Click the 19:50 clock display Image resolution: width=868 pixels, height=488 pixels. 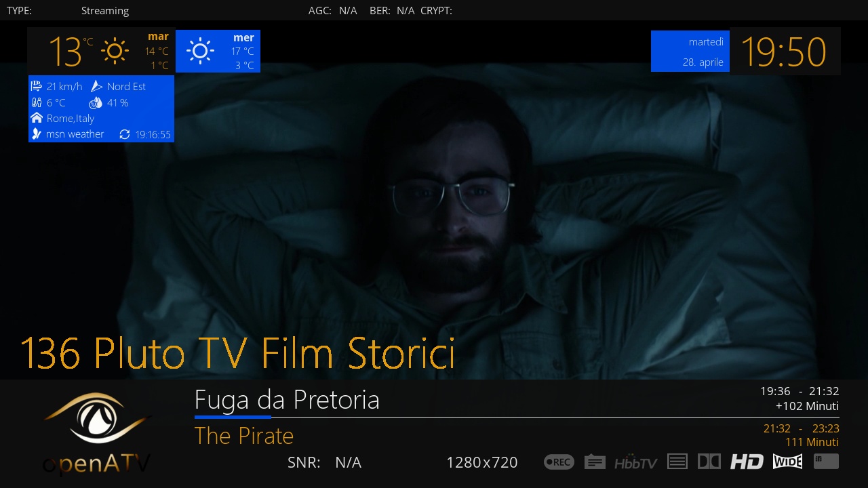[x=784, y=52]
